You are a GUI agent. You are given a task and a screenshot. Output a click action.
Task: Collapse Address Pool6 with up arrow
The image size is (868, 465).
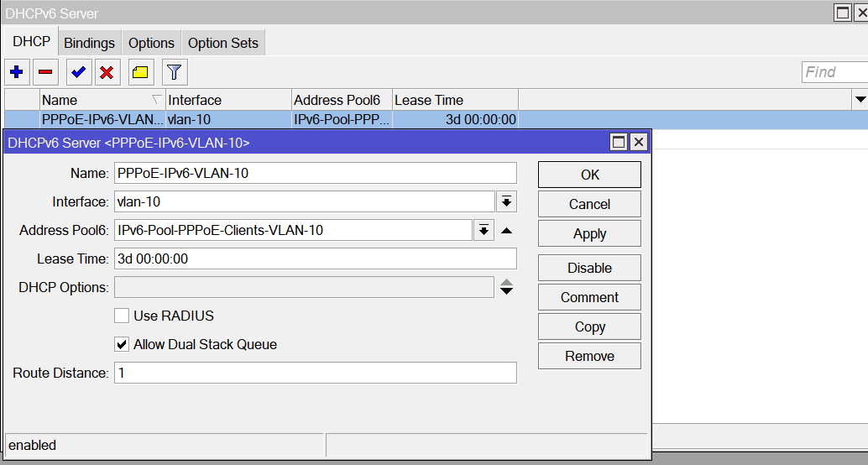click(506, 231)
